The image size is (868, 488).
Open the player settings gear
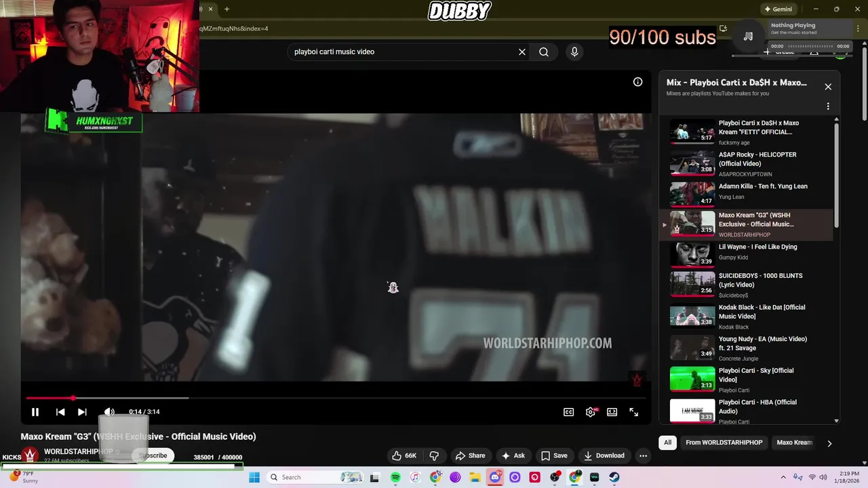point(591,412)
